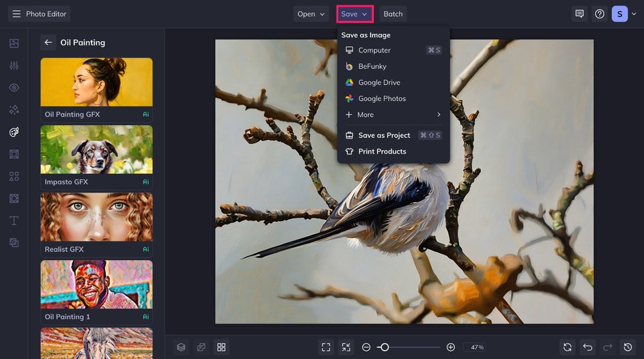The width and height of the screenshot is (644, 359).
Task: Expand the More save options submenu
Action: point(394,115)
